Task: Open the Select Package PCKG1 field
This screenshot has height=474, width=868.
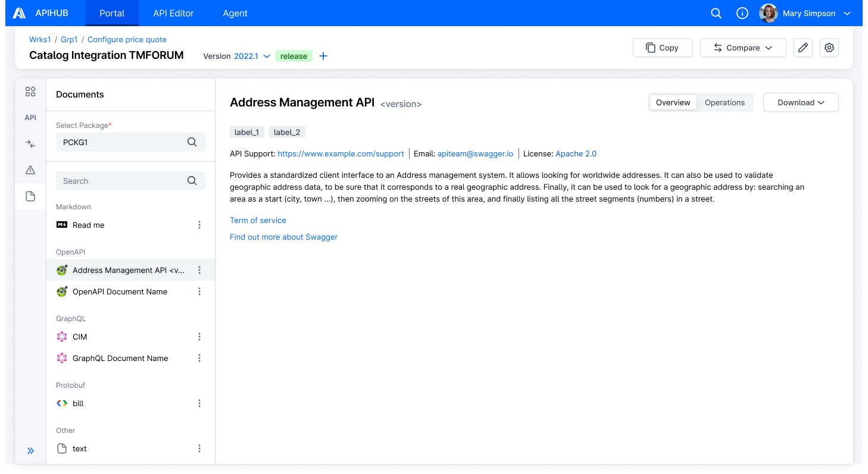Action: (x=130, y=142)
